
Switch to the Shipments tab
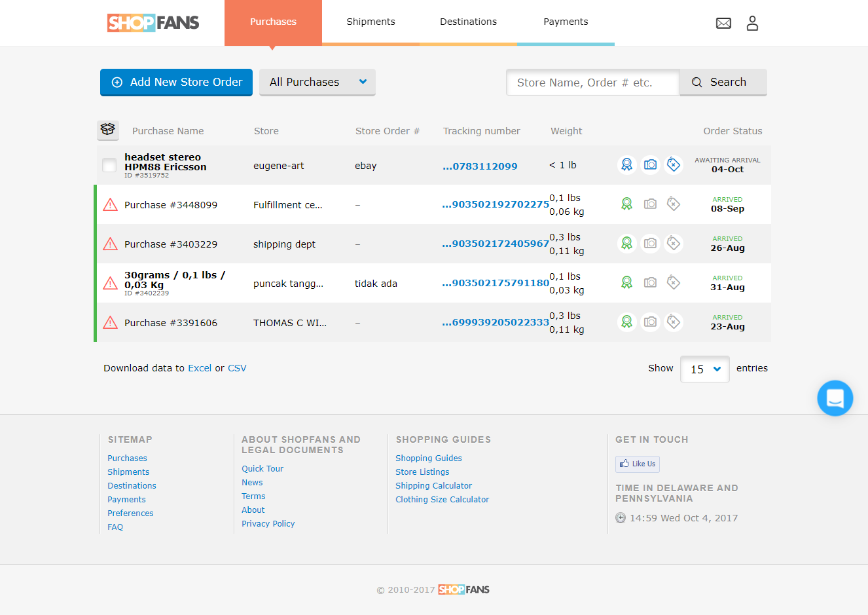(371, 22)
